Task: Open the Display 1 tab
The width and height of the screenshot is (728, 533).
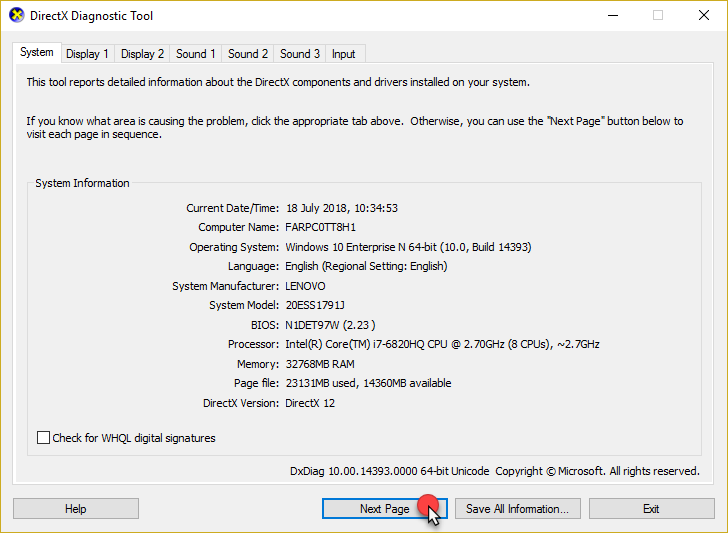Action: (x=87, y=54)
